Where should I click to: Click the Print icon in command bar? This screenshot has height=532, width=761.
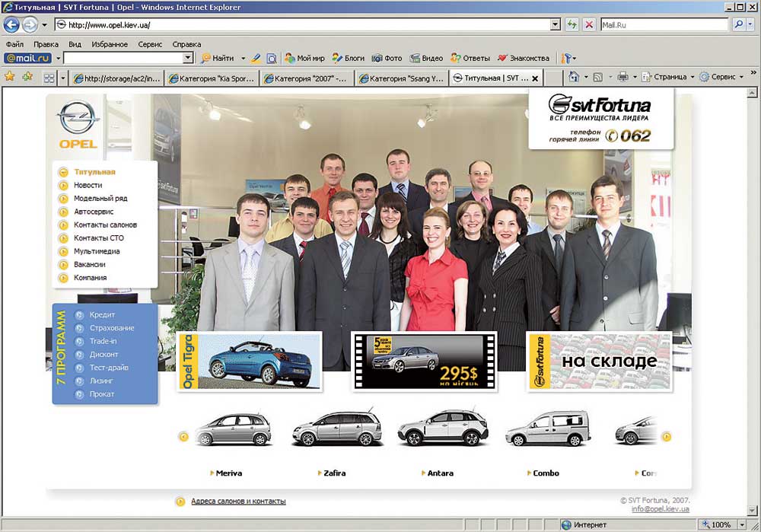(622, 77)
